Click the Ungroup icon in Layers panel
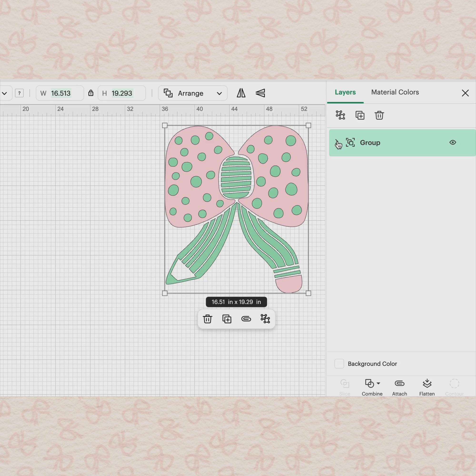 [340, 115]
